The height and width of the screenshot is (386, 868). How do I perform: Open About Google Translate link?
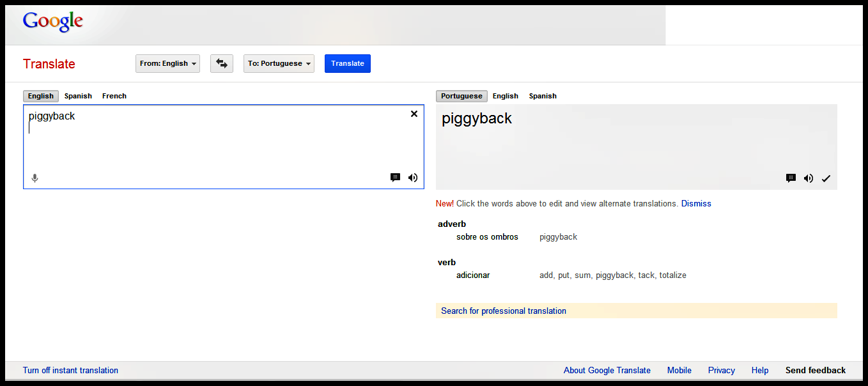click(607, 370)
